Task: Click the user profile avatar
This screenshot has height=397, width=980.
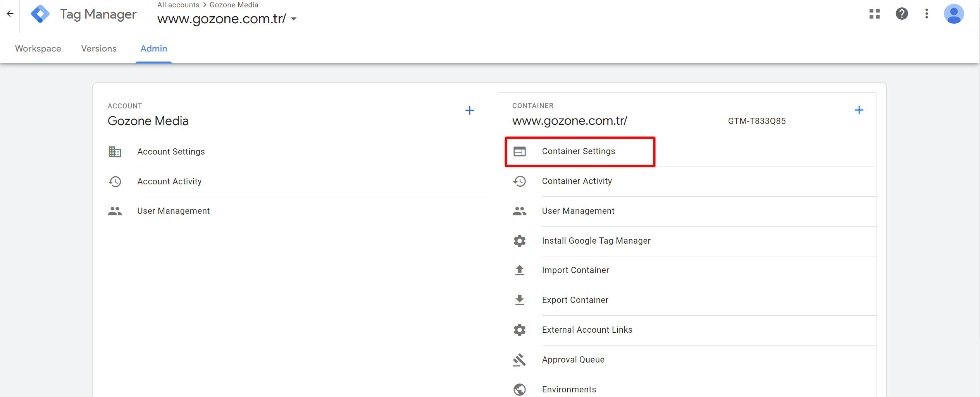Action: [x=954, y=14]
